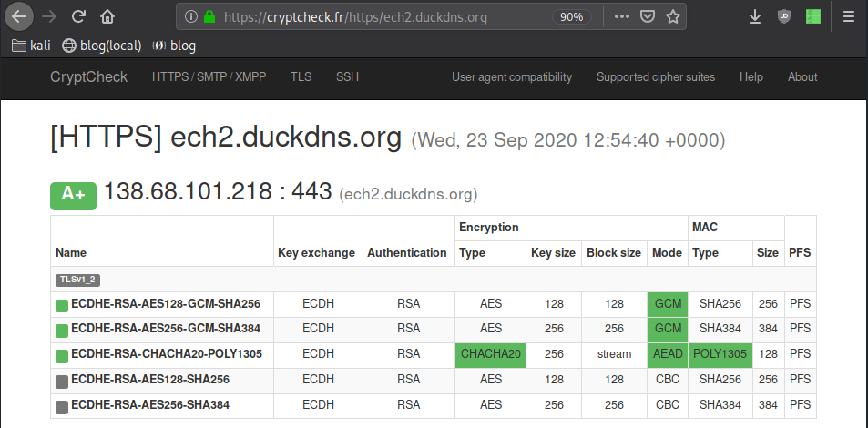Screen dimensions: 868x428
Task: Click the green AEAD mode cell
Action: pos(668,355)
